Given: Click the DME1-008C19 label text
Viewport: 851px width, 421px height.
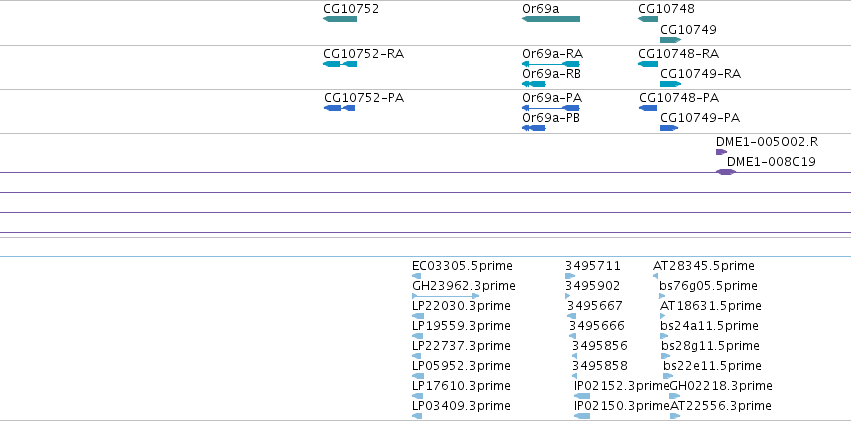Looking at the screenshot, I should (x=771, y=162).
